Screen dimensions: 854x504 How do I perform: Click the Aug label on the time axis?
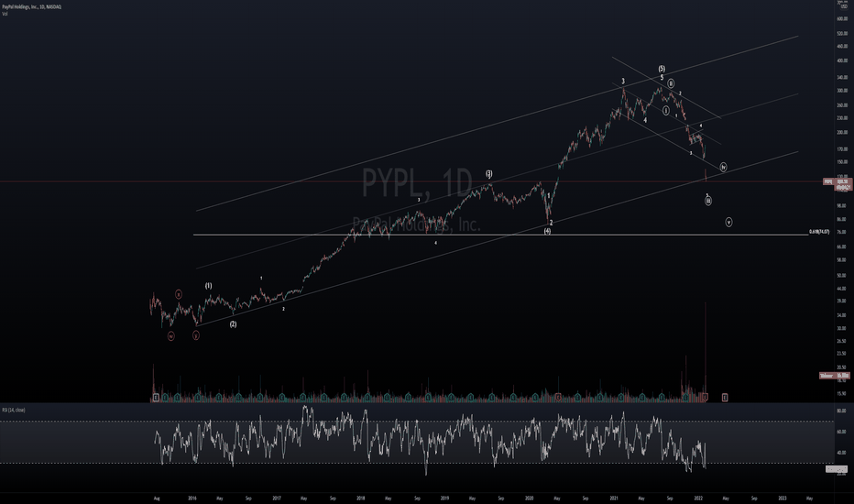tap(157, 498)
